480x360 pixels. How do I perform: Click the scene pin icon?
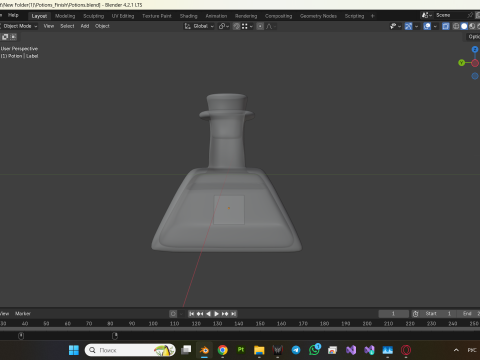470,15
